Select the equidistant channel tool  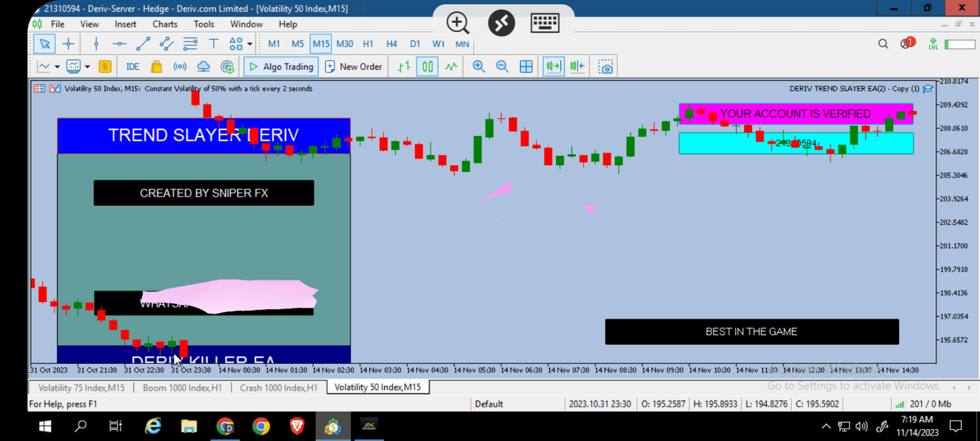pyautogui.click(x=167, y=44)
